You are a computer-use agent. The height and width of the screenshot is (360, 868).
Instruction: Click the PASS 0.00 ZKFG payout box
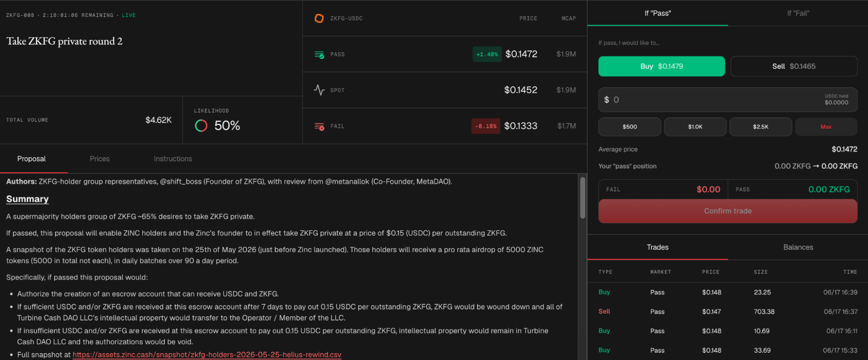792,190
